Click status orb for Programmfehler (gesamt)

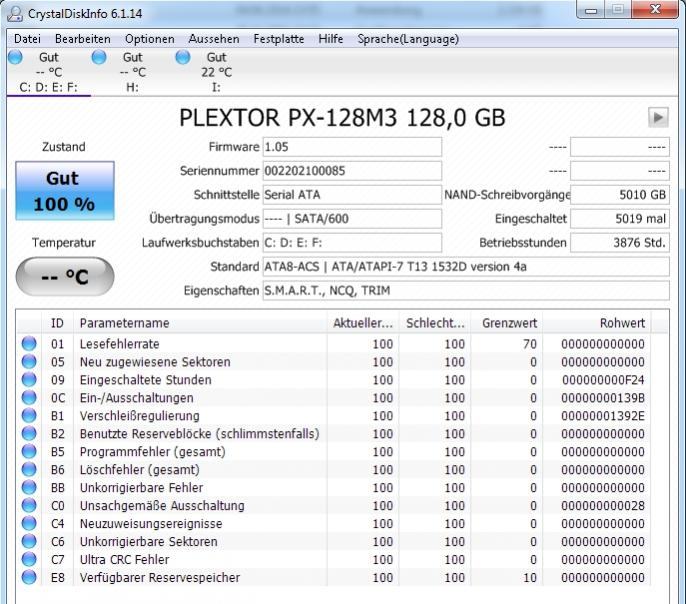coord(29,451)
